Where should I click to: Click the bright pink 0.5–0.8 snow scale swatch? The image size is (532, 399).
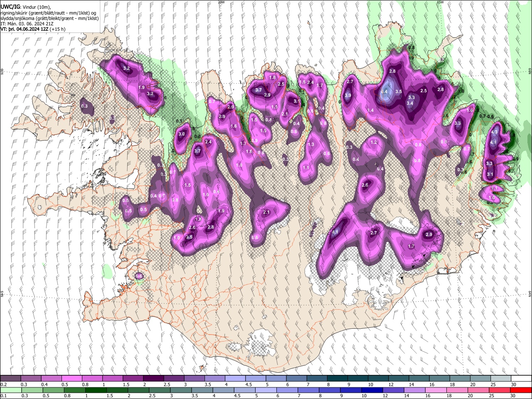coord(71,378)
